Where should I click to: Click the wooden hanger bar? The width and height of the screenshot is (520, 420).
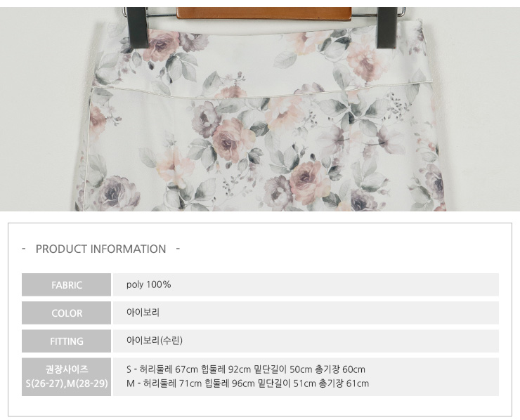point(264,13)
